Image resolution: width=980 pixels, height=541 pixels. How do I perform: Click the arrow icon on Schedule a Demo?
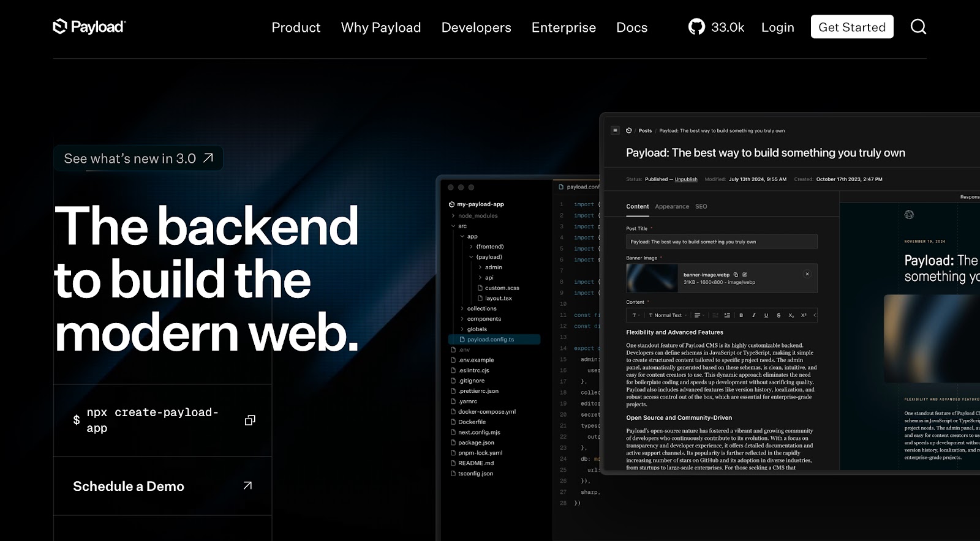[x=247, y=485]
